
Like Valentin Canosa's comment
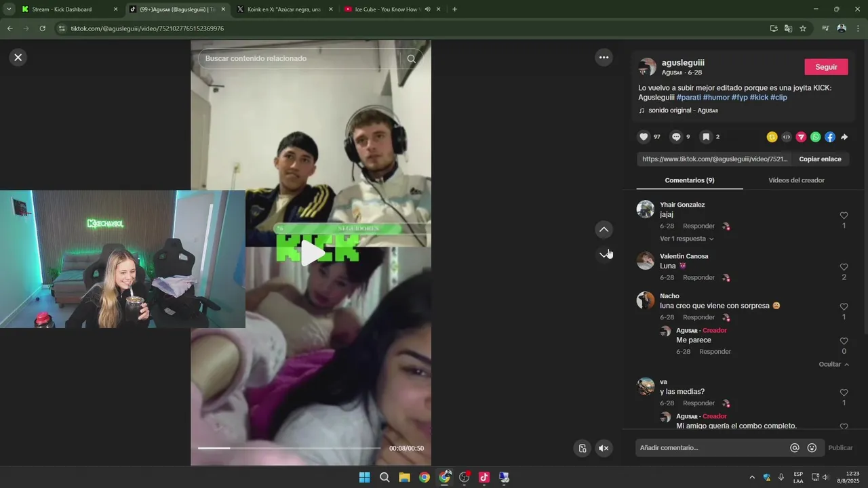(844, 267)
